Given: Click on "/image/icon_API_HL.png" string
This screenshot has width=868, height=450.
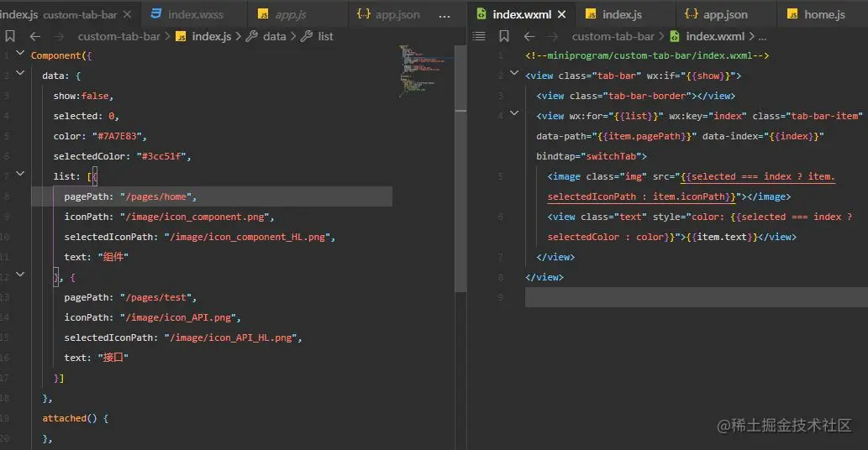Looking at the screenshot, I should click(x=233, y=337).
